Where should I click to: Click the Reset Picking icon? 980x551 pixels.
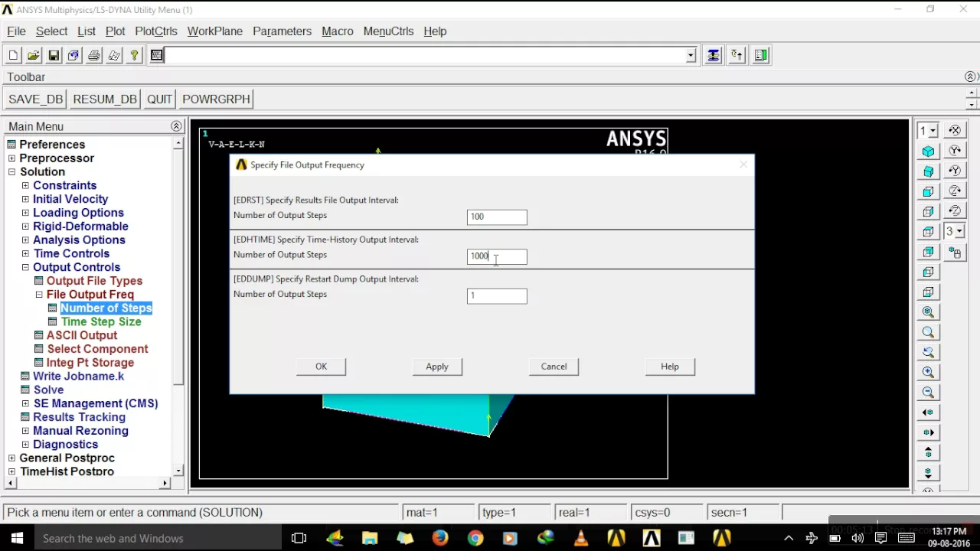(x=737, y=55)
